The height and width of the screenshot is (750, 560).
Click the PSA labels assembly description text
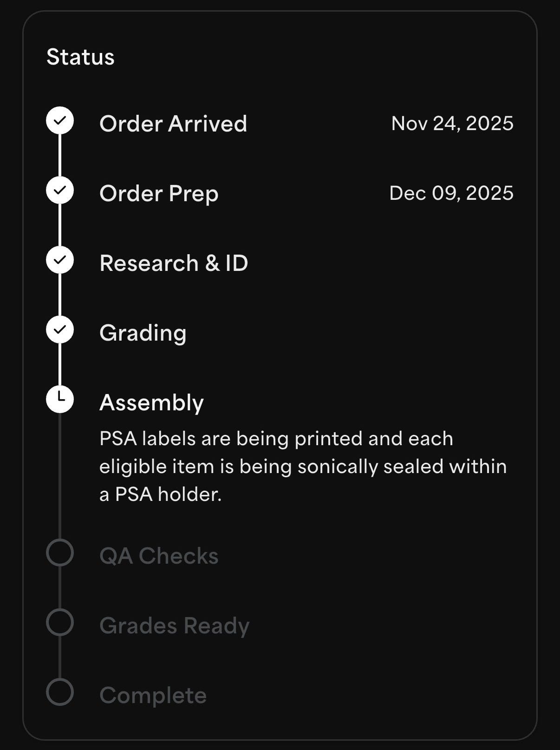(x=303, y=467)
